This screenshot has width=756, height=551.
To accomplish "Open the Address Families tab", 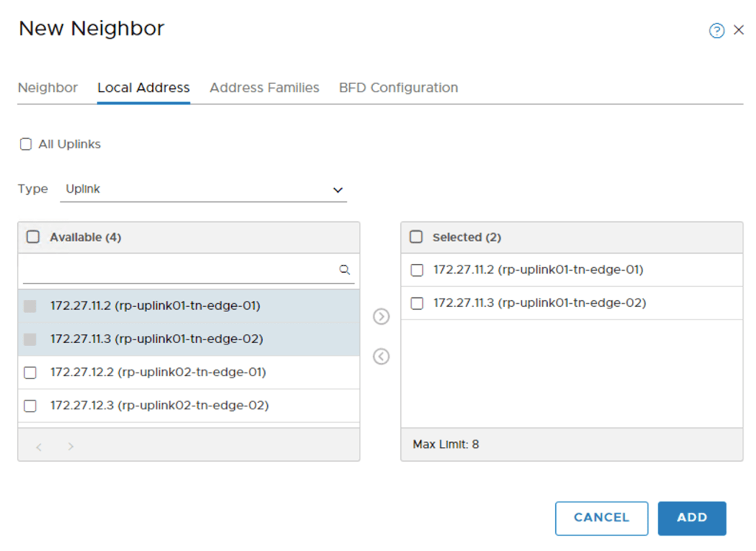I will (x=264, y=88).
